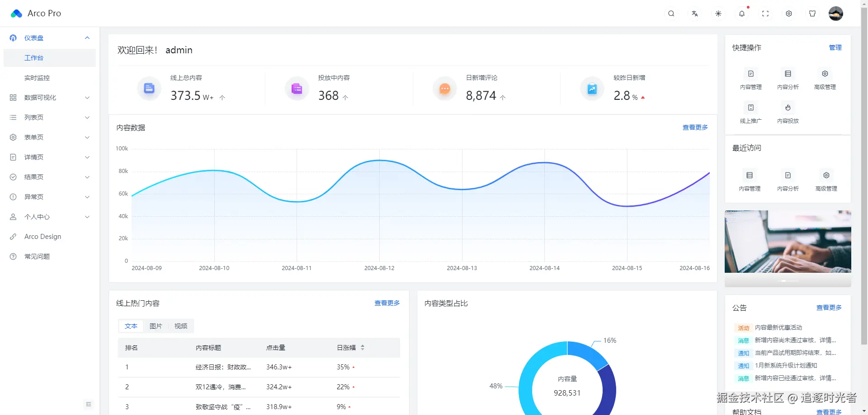Click the laptop carousel banner image

pos(788,242)
